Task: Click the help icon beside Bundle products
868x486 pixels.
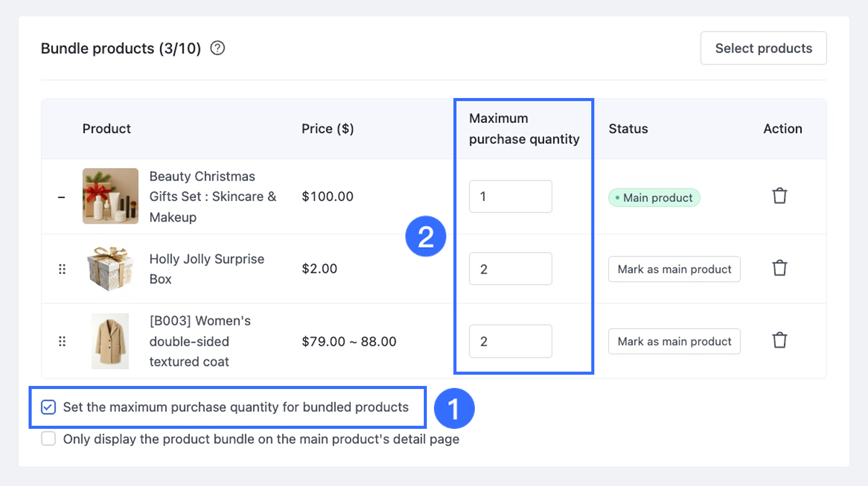Action: click(218, 48)
